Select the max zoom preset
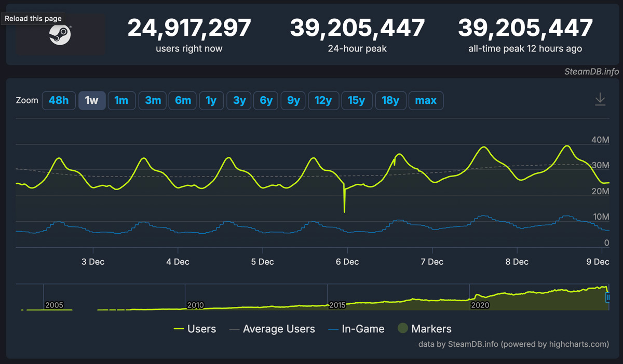The height and width of the screenshot is (364, 623). pos(426,100)
